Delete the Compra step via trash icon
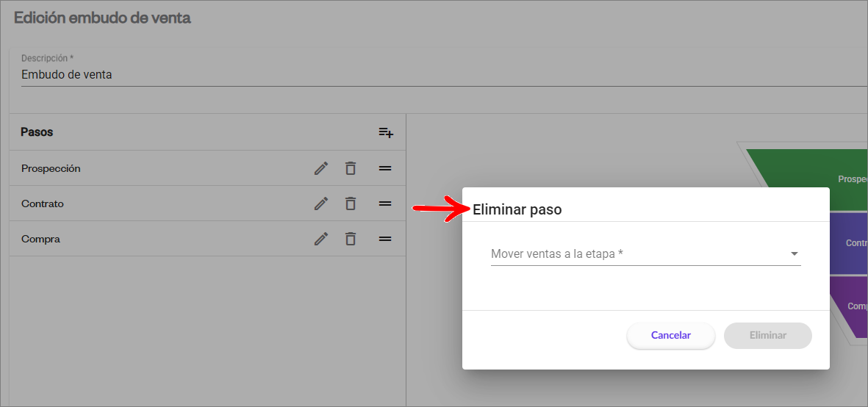The height and width of the screenshot is (407, 868). (351, 239)
